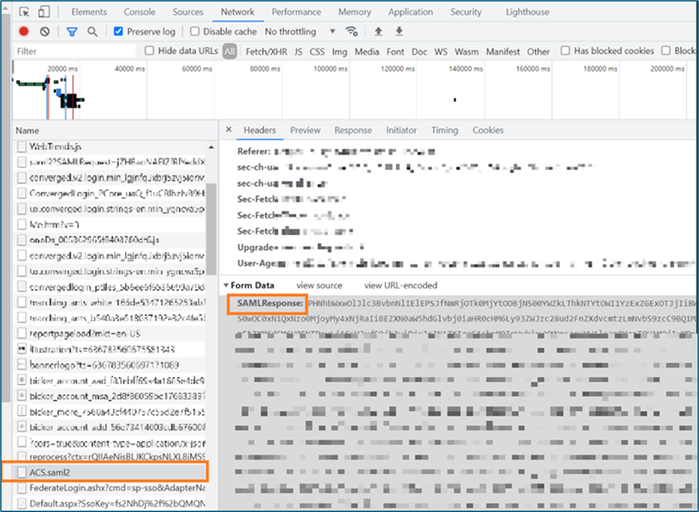699x512 pixels.
Task: Open the Console panel
Action: point(140,12)
